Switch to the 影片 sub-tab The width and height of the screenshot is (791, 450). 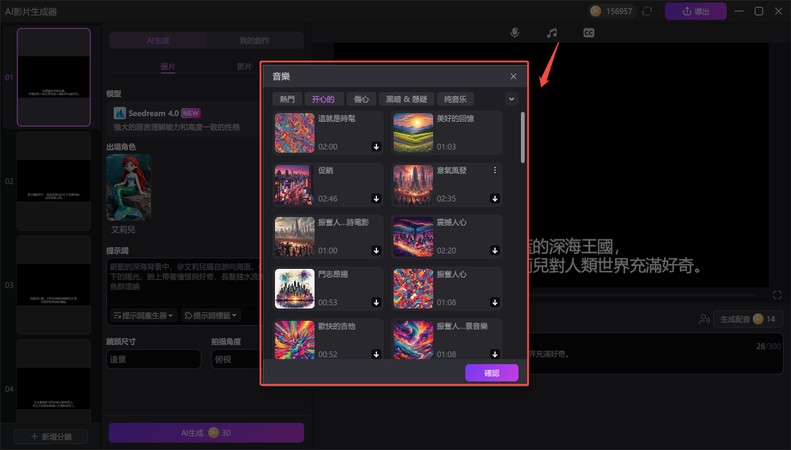point(244,67)
